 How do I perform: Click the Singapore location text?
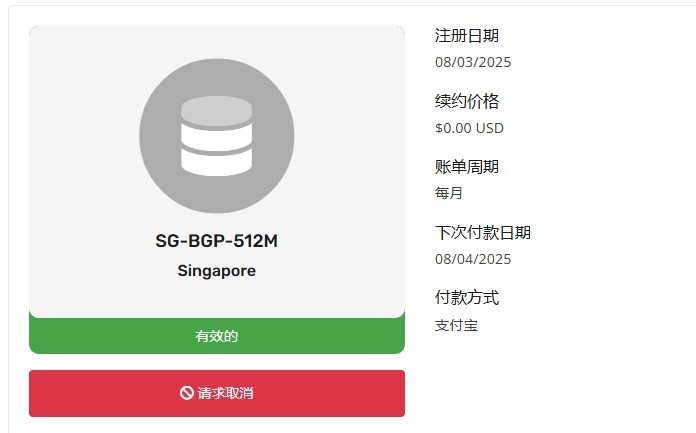pos(217,270)
